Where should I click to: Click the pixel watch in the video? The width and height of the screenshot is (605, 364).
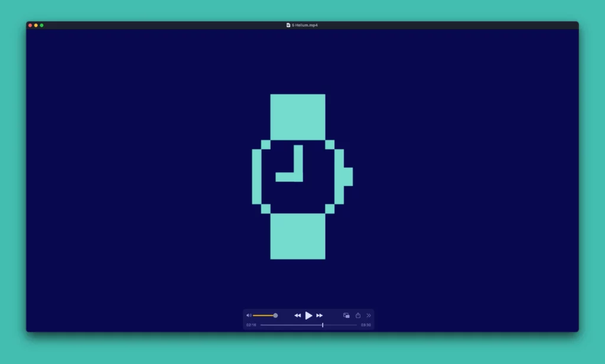click(x=298, y=176)
